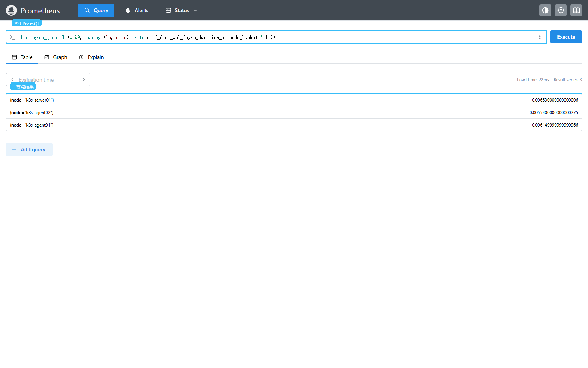This screenshot has width=588, height=368.
Task: Toggle the dark/light theme icon
Action: tap(545, 10)
